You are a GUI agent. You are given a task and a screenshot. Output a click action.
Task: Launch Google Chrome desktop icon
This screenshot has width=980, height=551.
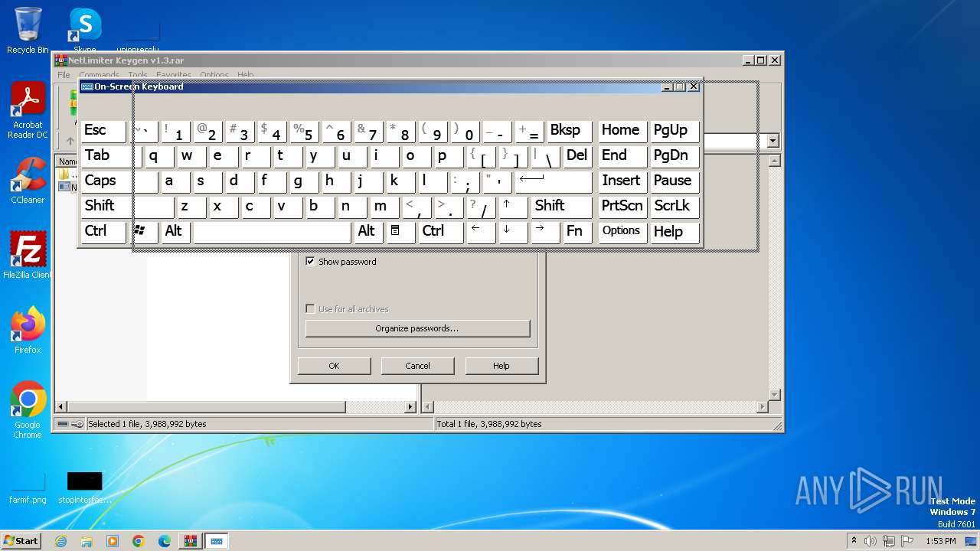28,410
